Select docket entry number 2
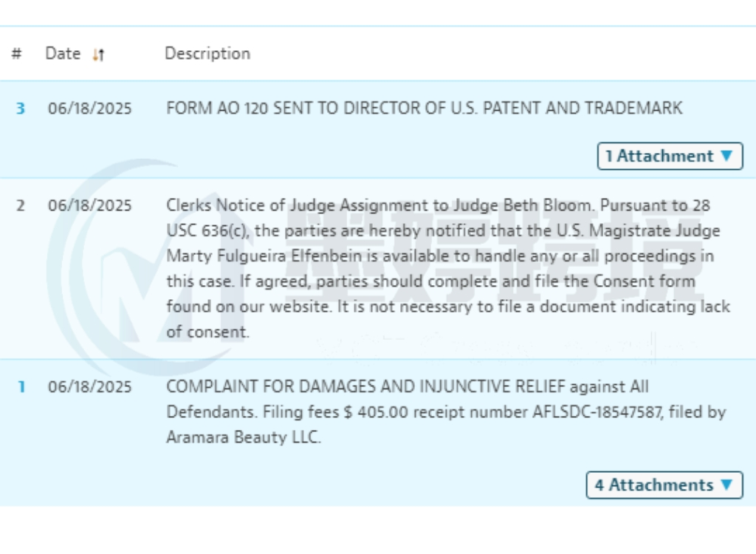 click(20, 205)
